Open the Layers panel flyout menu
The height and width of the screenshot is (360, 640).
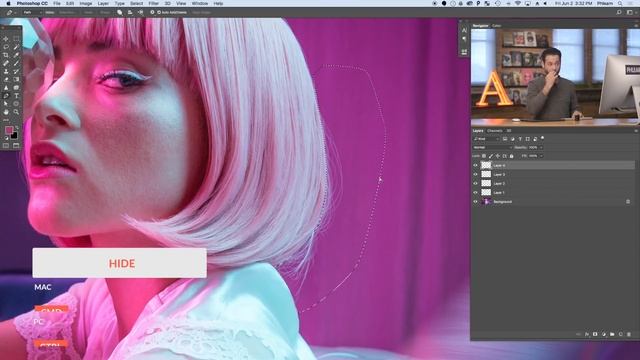636,131
